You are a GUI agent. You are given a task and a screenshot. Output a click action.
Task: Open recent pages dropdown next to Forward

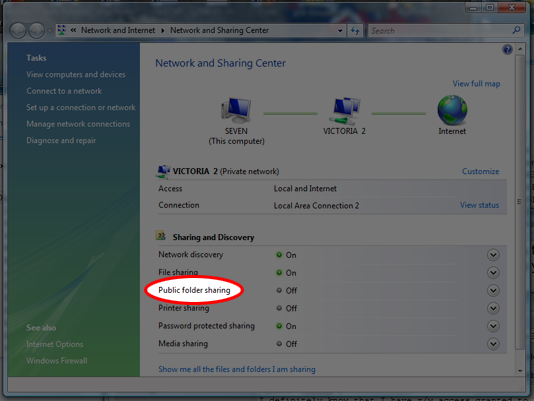click(x=50, y=31)
